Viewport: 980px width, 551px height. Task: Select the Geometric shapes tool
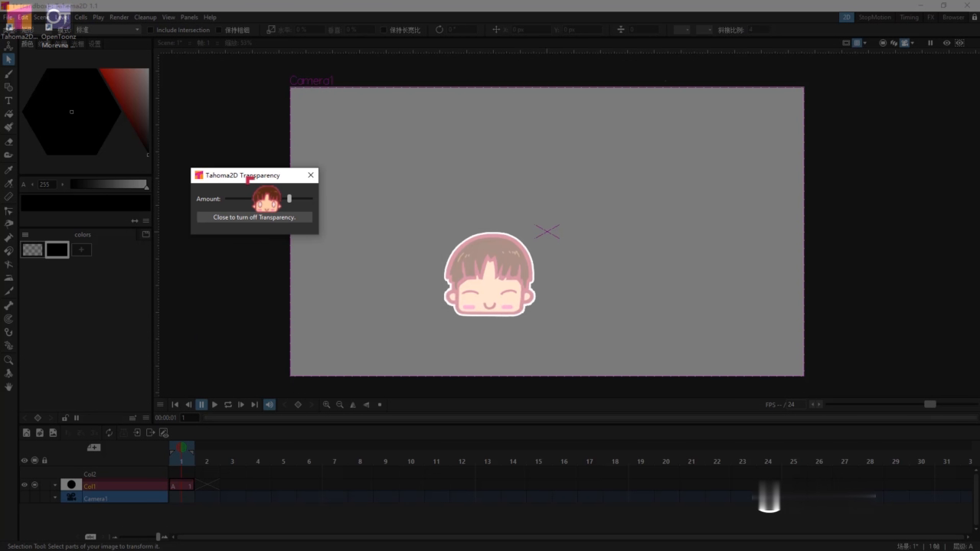click(8, 87)
